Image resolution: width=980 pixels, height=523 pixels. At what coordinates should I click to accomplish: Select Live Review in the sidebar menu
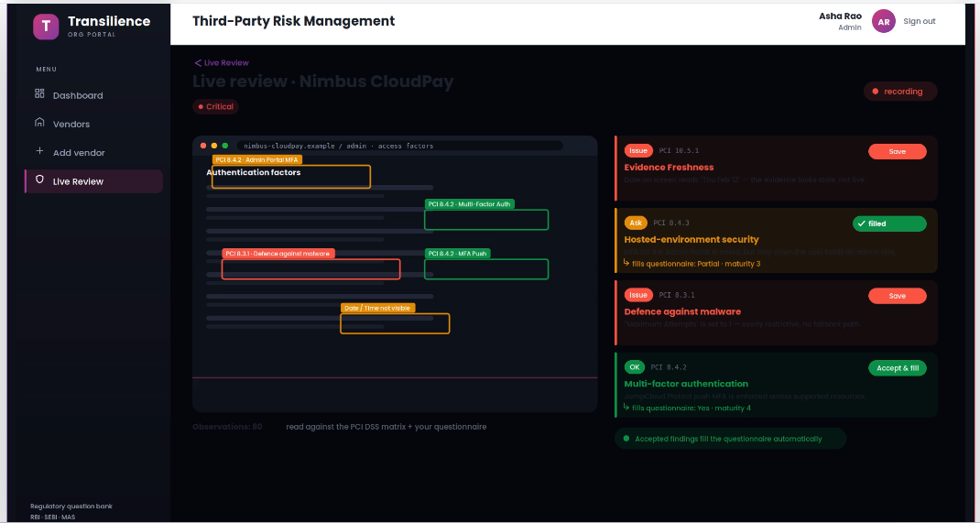(x=93, y=181)
